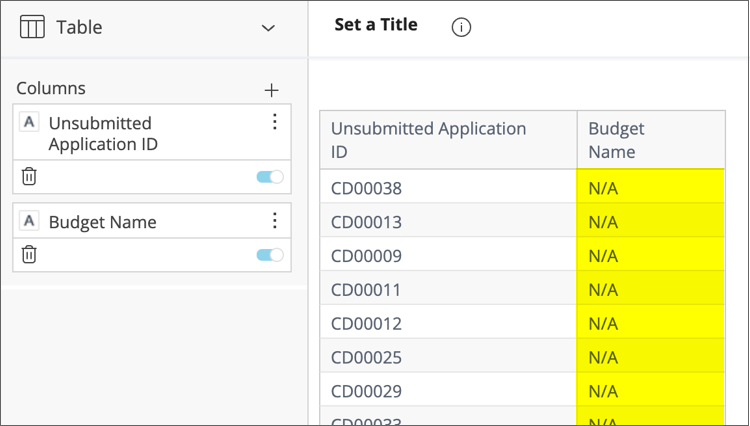Click the Columns section label
This screenshot has height=426, width=750.
pyautogui.click(x=51, y=88)
